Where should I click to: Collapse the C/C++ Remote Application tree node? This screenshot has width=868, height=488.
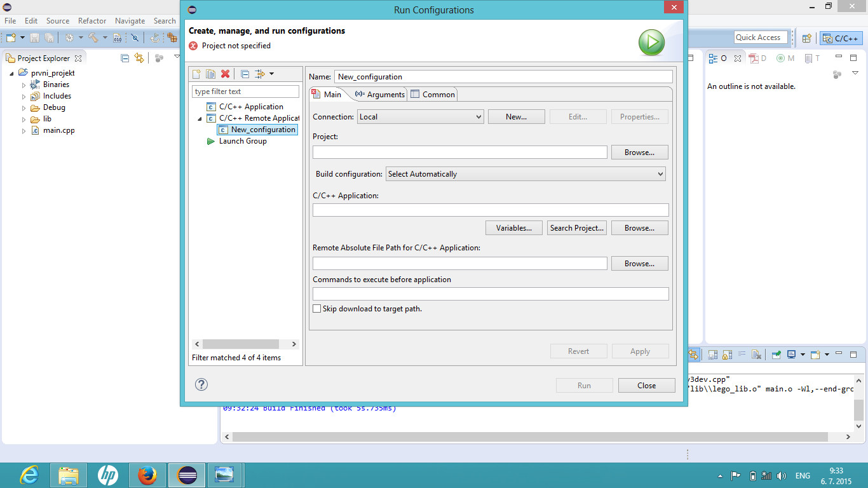click(200, 119)
